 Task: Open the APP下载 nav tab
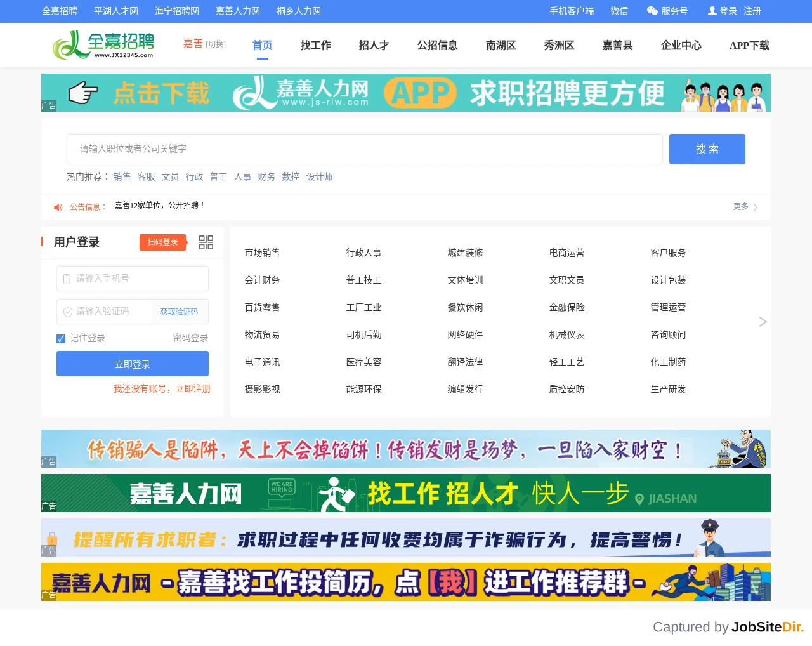tap(749, 46)
